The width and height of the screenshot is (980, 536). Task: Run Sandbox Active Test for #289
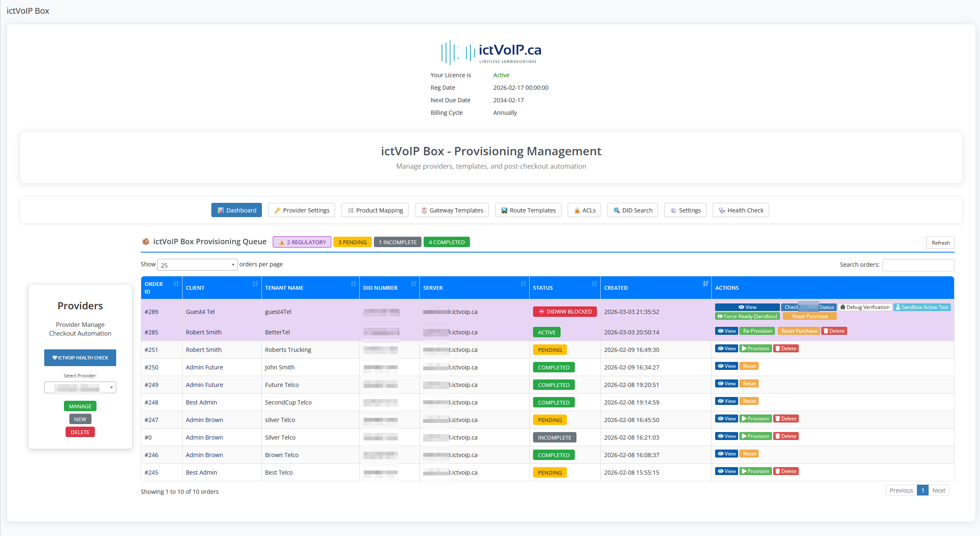click(x=922, y=307)
